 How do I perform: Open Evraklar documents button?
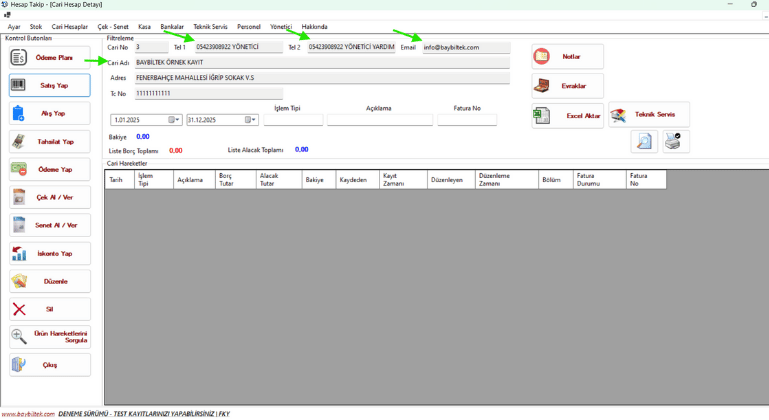coord(567,86)
